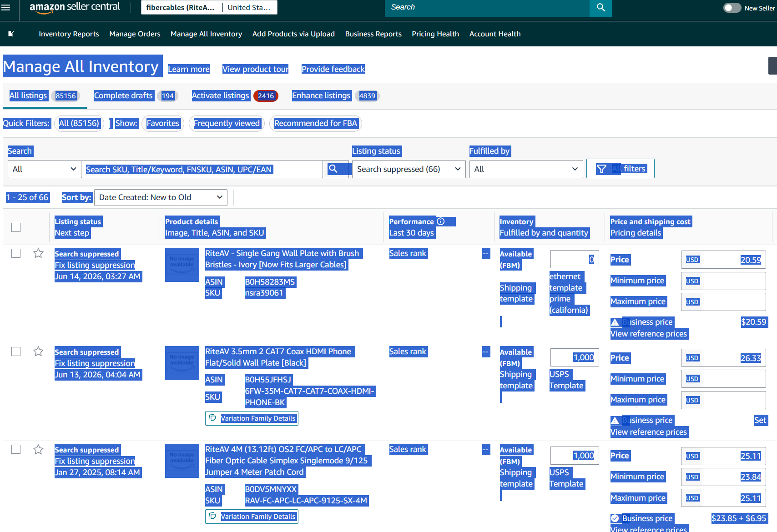Click ASIN B0H55JFHSJ
Image resolution: width=777 pixels, height=532 pixels.
268,380
